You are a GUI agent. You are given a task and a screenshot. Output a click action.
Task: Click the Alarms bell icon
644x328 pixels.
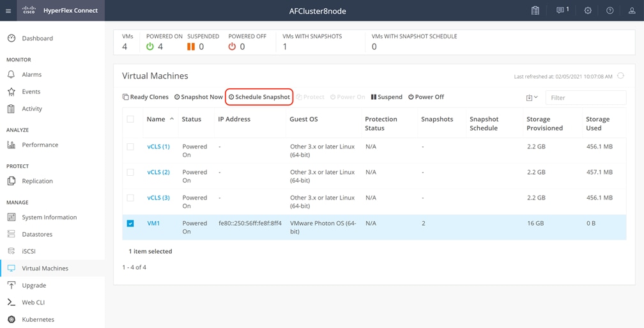click(11, 74)
